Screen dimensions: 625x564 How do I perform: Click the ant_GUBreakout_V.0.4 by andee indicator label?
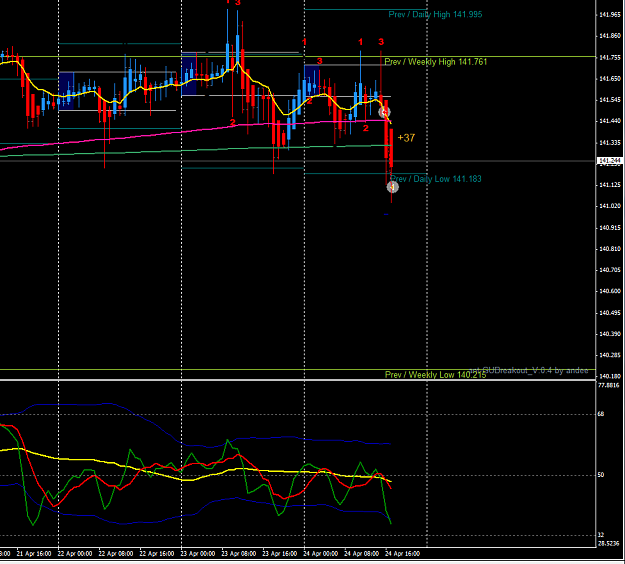(x=529, y=370)
